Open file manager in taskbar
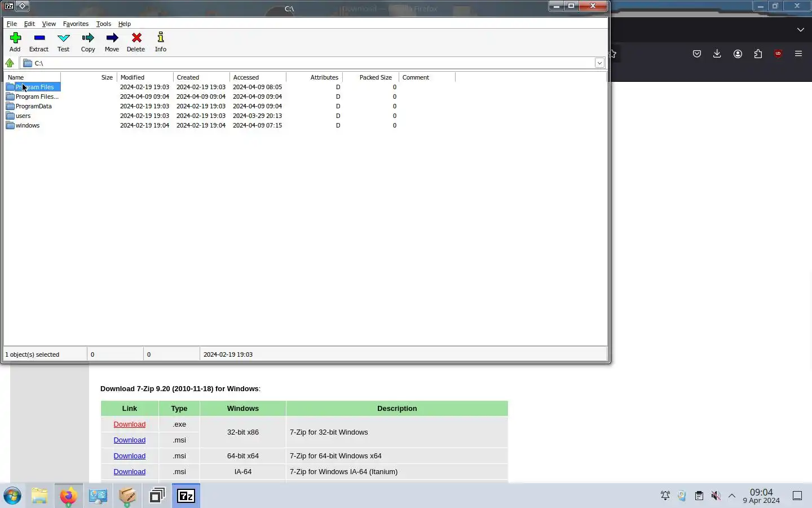 pos(39,496)
